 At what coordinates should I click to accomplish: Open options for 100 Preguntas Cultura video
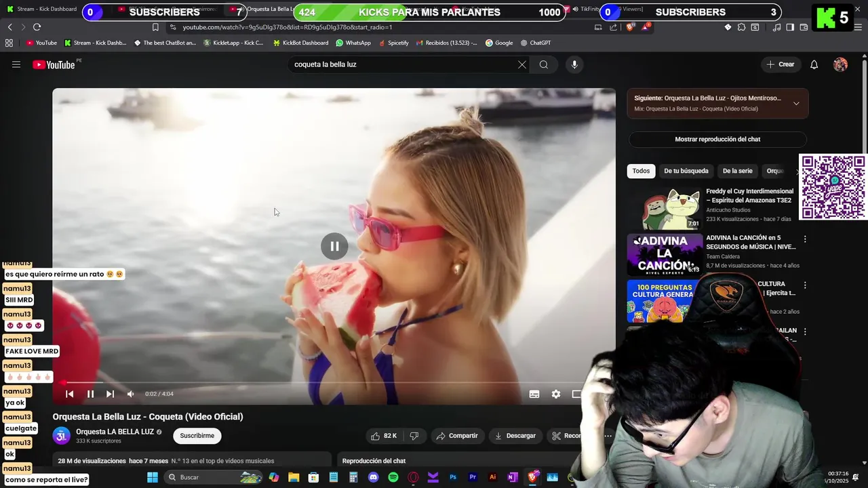(x=805, y=285)
